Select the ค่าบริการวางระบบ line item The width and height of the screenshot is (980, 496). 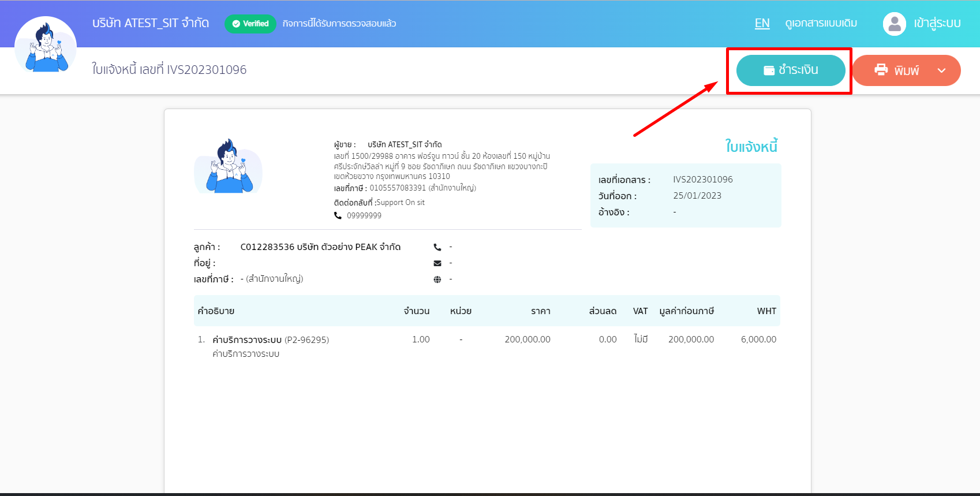pyautogui.click(x=247, y=340)
